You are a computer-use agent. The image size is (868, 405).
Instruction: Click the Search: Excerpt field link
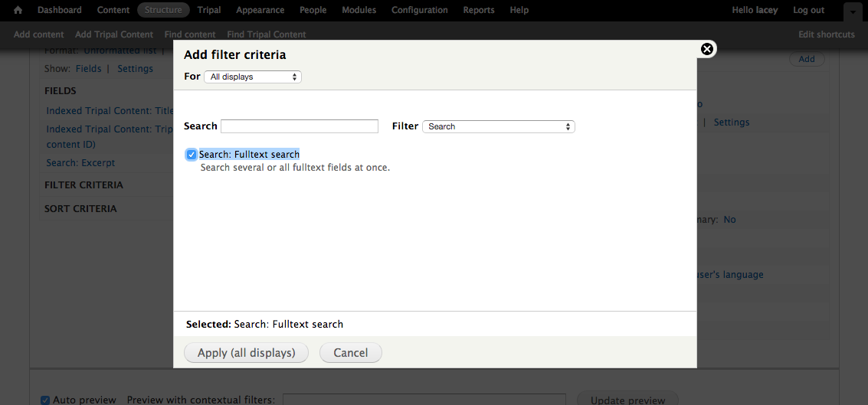coord(80,163)
